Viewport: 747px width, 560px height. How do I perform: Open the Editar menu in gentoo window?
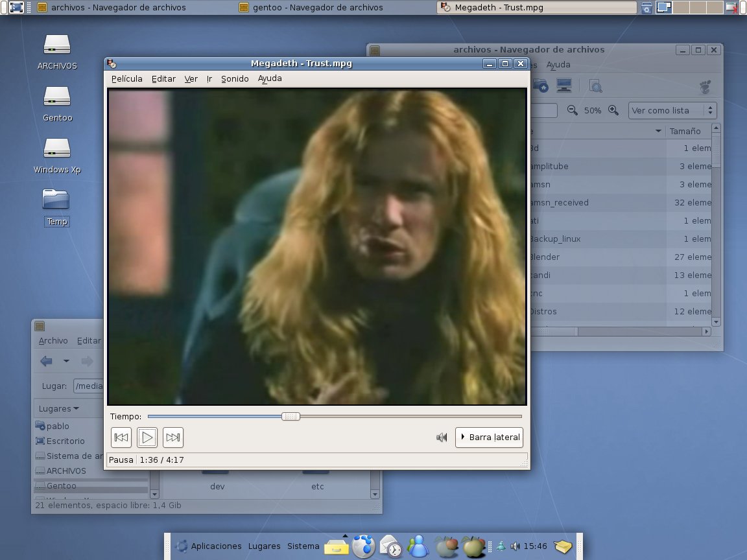tap(89, 340)
